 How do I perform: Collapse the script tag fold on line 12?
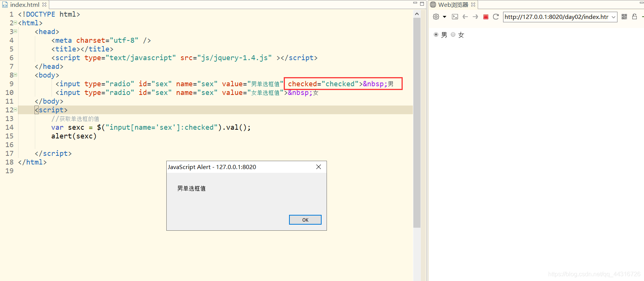(x=15, y=110)
